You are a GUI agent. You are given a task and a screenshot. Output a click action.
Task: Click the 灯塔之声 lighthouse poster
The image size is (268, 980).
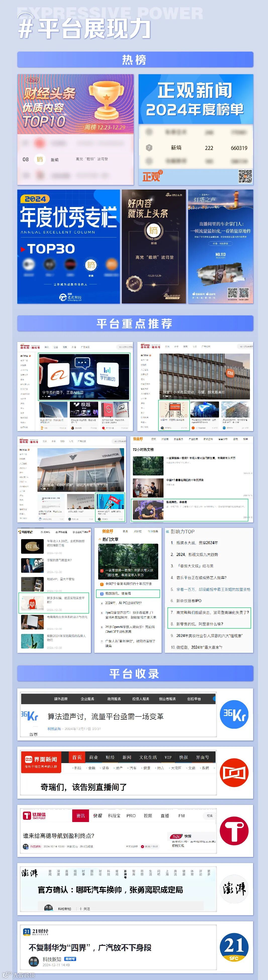(x=220, y=247)
